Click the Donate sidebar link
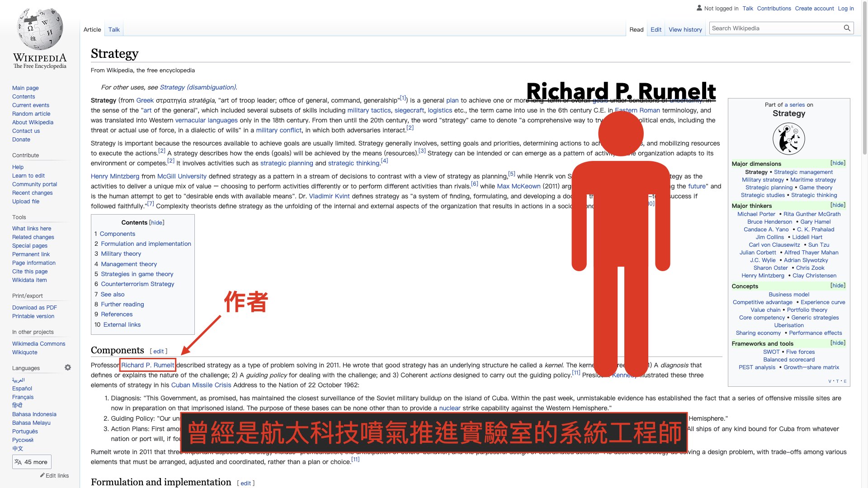Screen dimensions: 868x488 [21, 140]
